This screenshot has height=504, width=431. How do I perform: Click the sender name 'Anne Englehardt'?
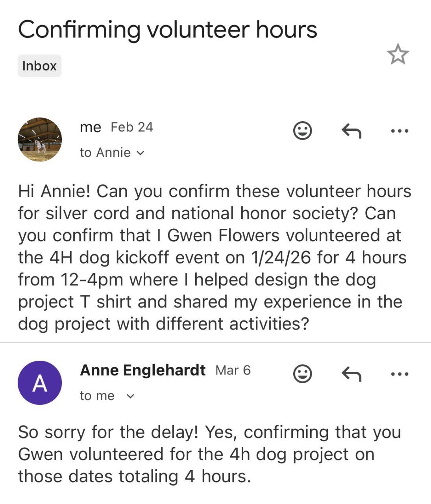pos(142,370)
